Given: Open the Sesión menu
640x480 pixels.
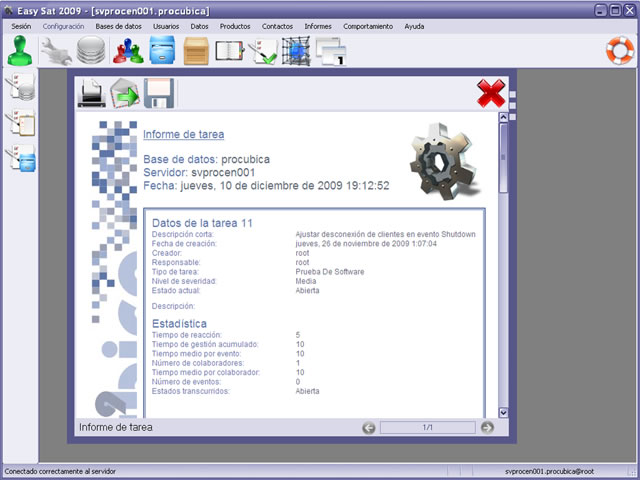Looking at the screenshot, I should click(21, 26).
